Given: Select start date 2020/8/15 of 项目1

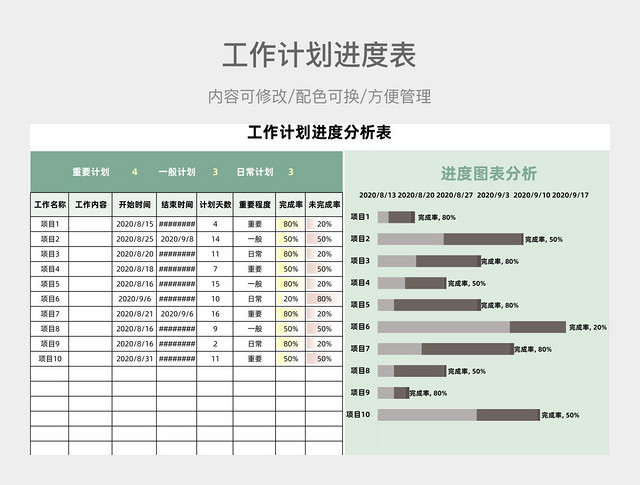Looking at the screenshot, I should tap(134, 224).
